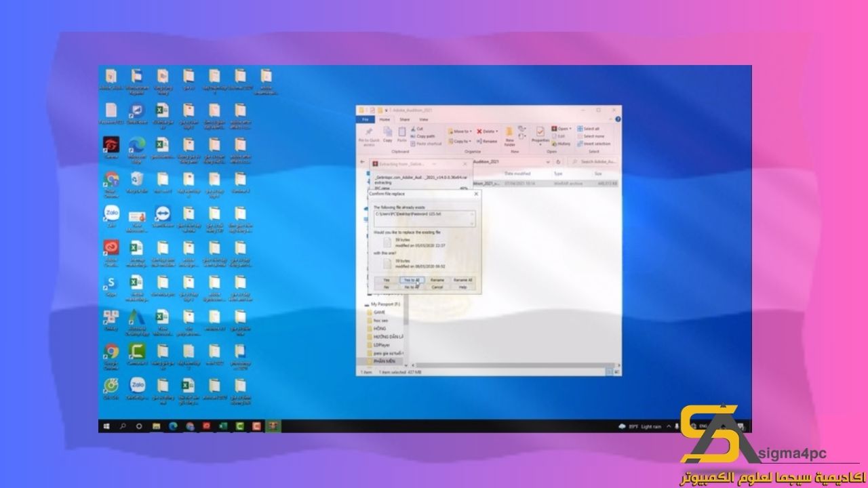Open the Open dropdown in ribbon
Image resolution: width=868 pixels, height=488 pixels.
(561, 129)
